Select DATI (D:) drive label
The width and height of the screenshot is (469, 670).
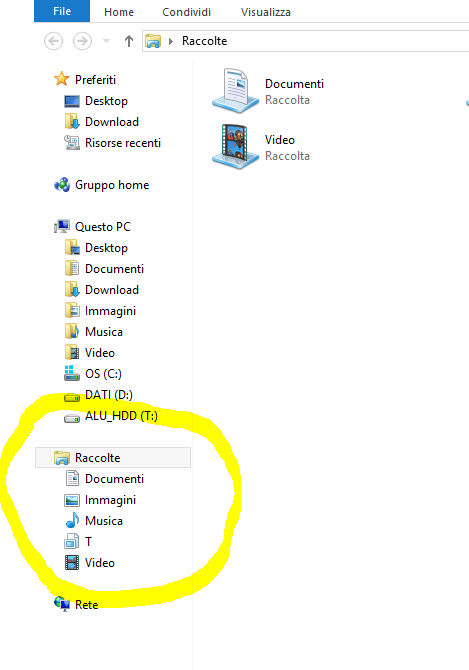click(x=108, y=394)
